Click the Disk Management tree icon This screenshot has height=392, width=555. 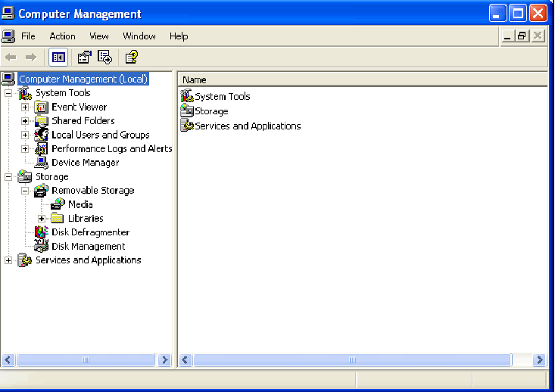(x=42, y=246)
